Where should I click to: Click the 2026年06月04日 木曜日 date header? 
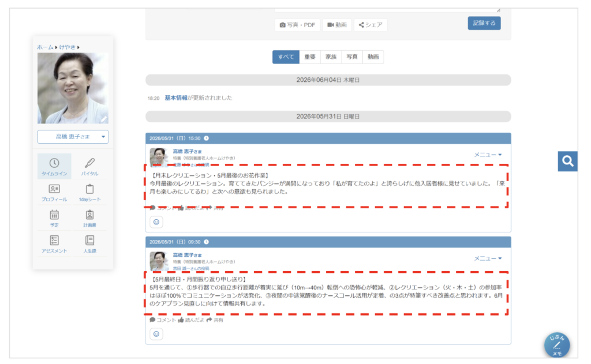pyautogui.click(x=328, y=80)
